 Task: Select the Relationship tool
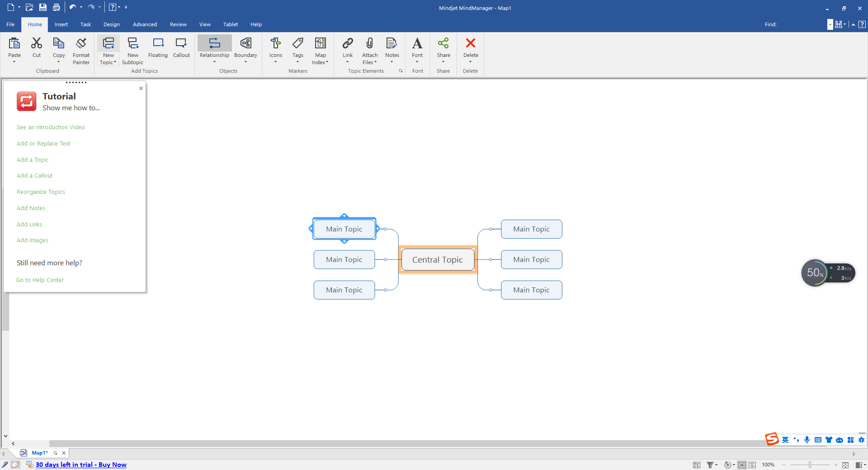(x=214, y=50)
